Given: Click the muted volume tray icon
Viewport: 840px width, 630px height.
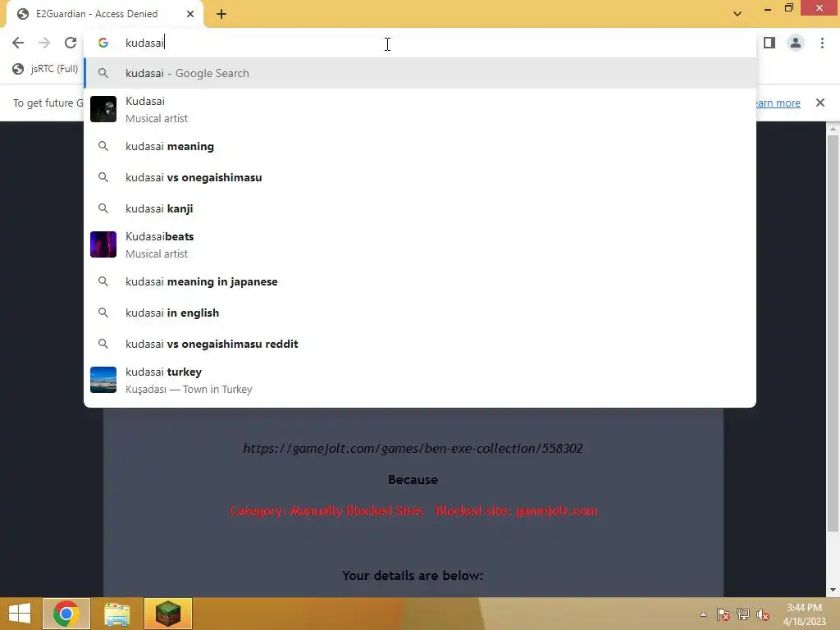Looking at the screenshot, I should click(763, 614).
